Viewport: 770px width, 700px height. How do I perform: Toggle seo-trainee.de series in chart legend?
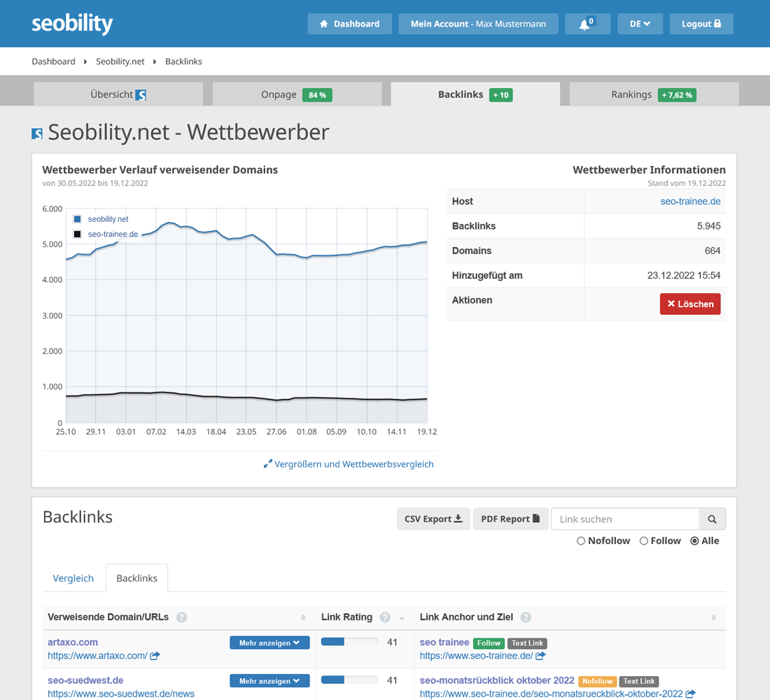click(x=106, y=234)
